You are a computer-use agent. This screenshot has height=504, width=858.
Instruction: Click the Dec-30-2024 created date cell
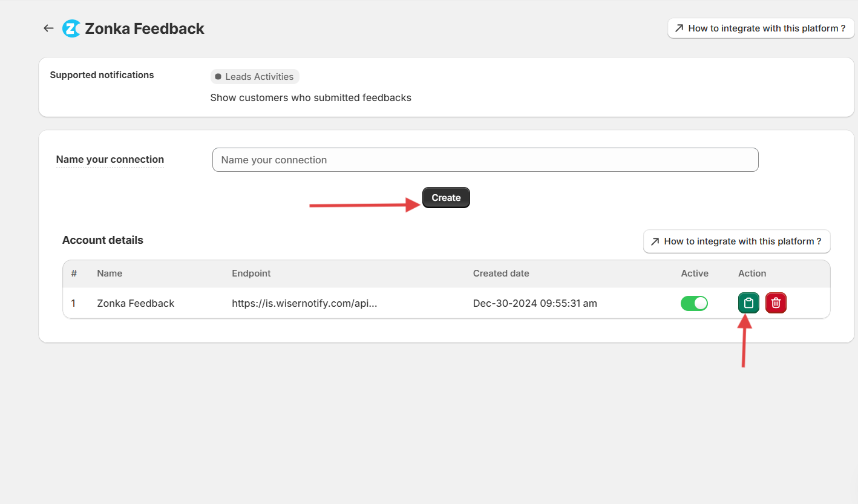(535, 303)
